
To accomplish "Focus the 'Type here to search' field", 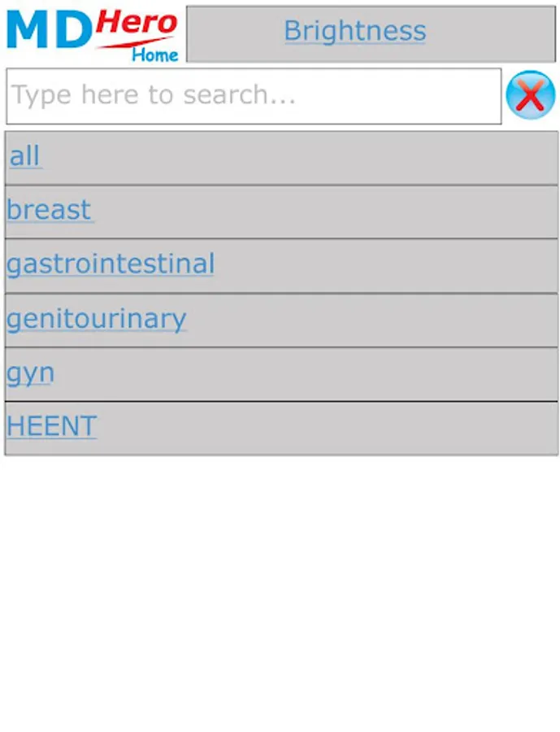I will pyautogui.click(x=254, y=96).
